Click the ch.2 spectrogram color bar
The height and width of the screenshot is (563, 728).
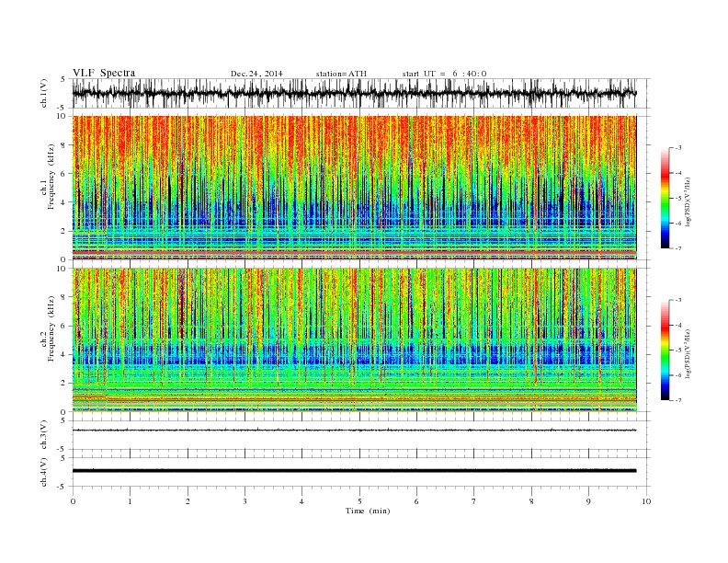[x=665, y=350]
